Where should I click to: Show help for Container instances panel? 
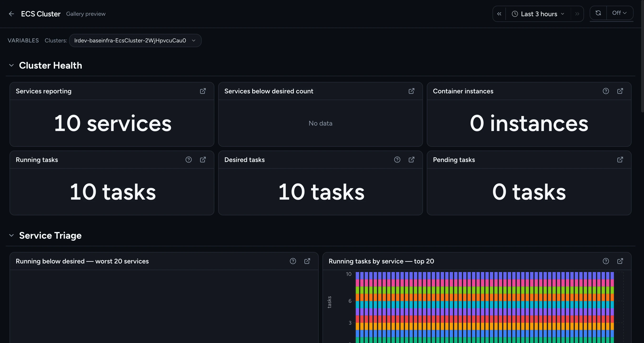pyautogui.click(x=605, y=91)
